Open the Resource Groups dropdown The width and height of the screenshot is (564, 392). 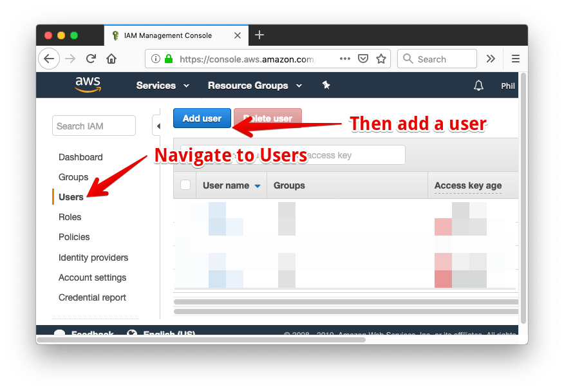click(255, 86)
